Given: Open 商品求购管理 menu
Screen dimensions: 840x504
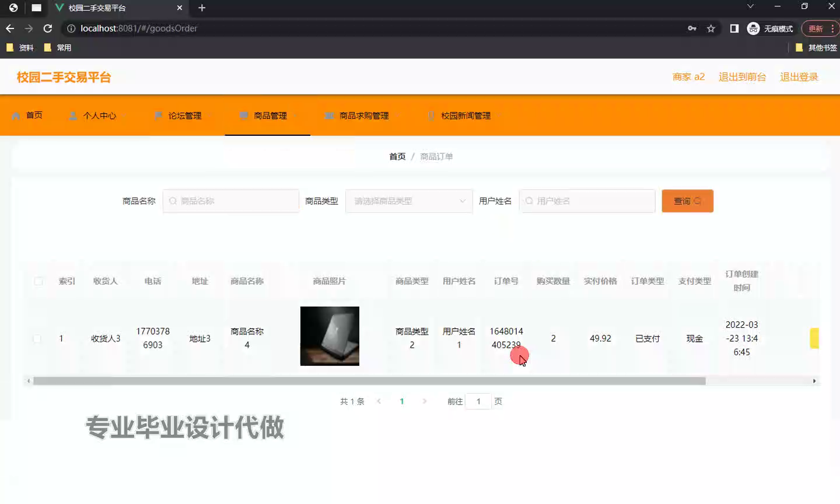Looking at the screenshot, I should coord(360,116).
